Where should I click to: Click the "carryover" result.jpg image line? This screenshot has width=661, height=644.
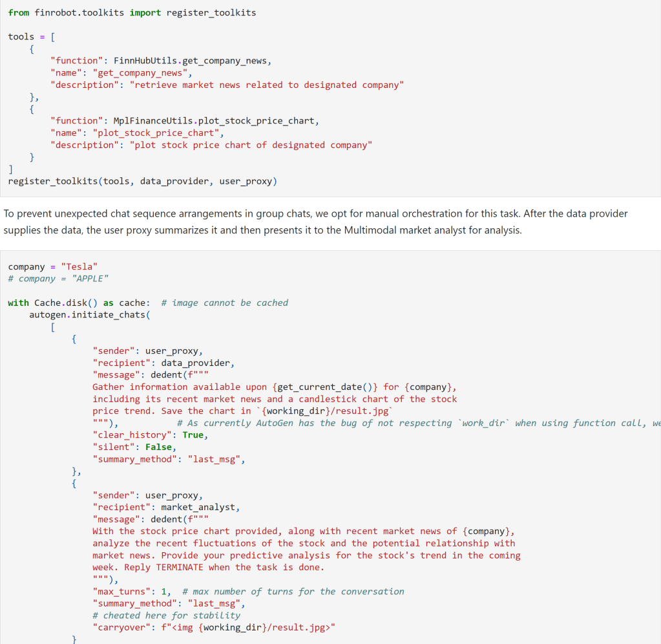215,628
